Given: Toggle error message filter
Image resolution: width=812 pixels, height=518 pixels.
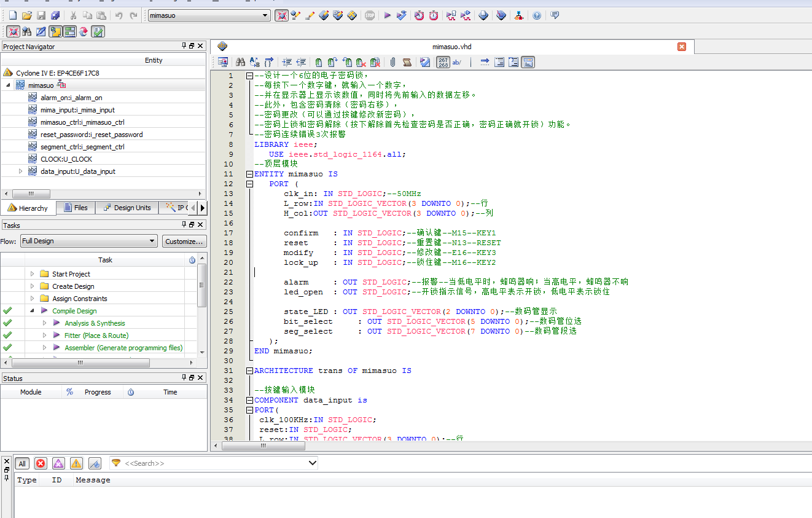Looking at the screenshot, I should [x=41, y=464].
